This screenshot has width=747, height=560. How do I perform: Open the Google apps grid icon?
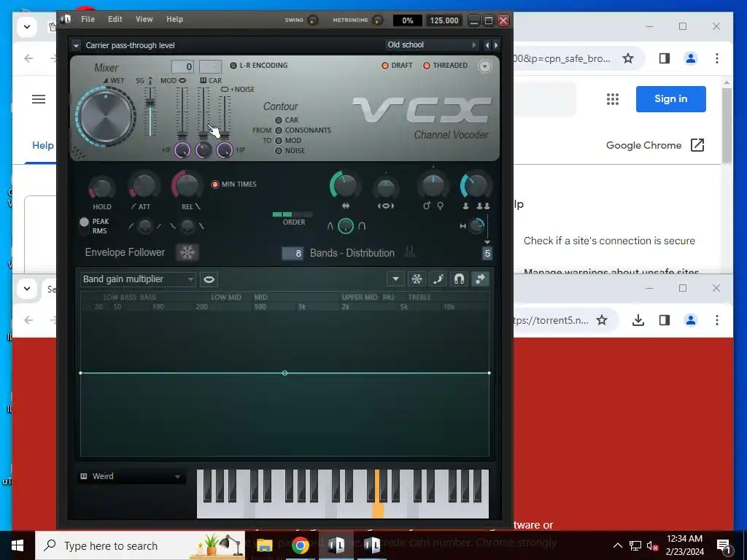pyautogui.click(x=613, y=99)
